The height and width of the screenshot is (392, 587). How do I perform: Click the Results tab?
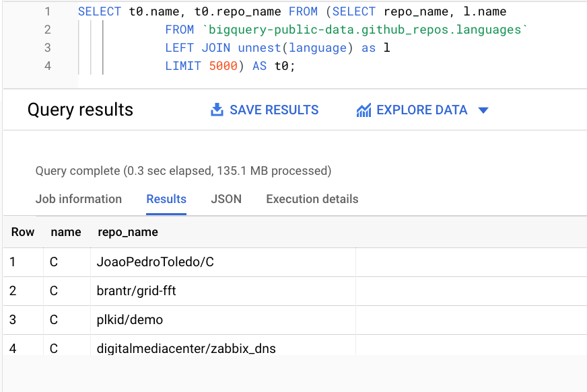point(166,199)
